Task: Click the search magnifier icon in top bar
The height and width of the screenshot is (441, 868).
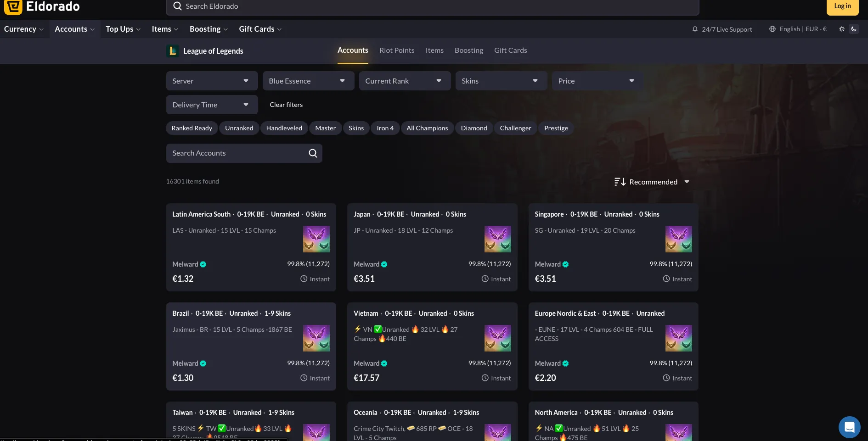Action: point(177,6)
